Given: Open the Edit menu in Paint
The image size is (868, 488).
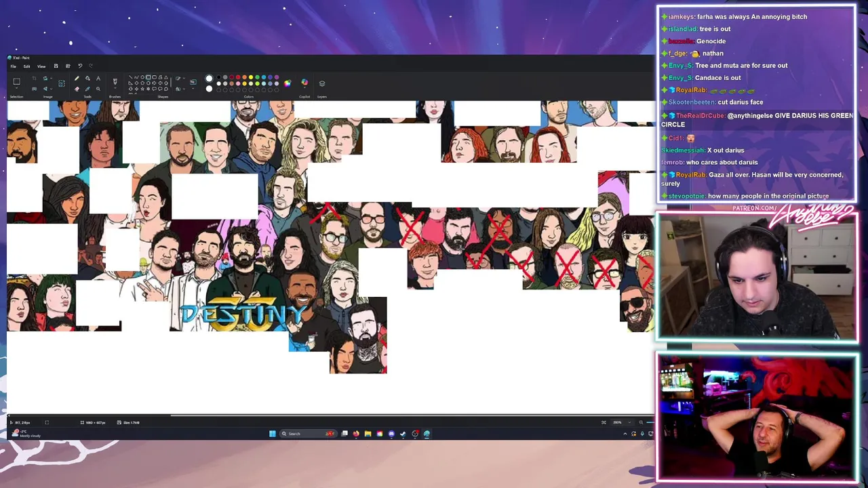Looking at the screenshot, I should pyautogui.click(x=26, y=66).
